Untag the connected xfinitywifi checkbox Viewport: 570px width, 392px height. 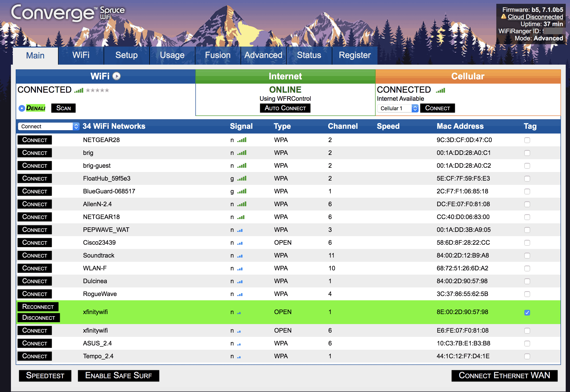527,312
